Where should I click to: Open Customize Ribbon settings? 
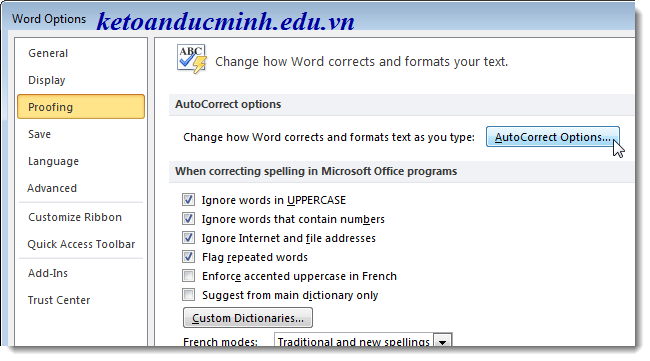[75, 217]
